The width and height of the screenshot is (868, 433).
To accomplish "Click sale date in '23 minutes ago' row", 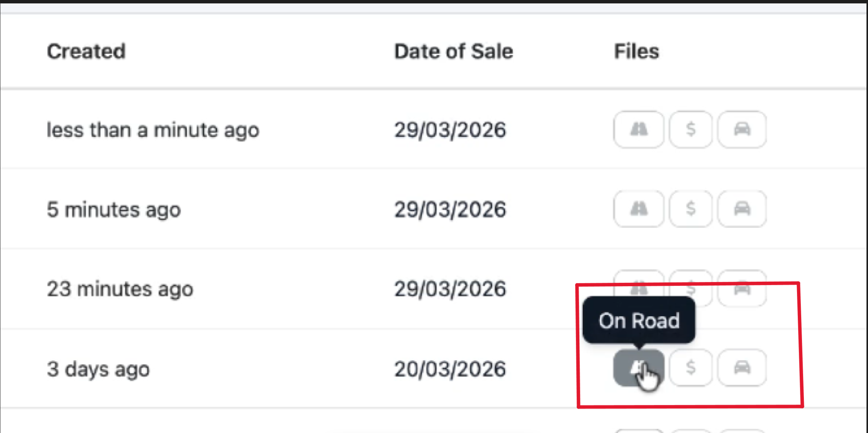I will tap(450, 289).
